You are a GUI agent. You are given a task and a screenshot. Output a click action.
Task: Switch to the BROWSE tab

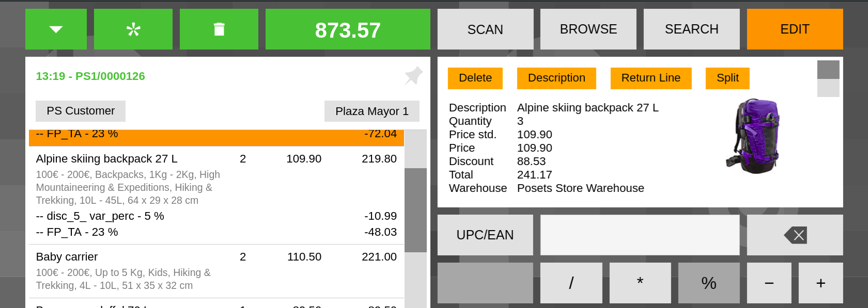588,29
